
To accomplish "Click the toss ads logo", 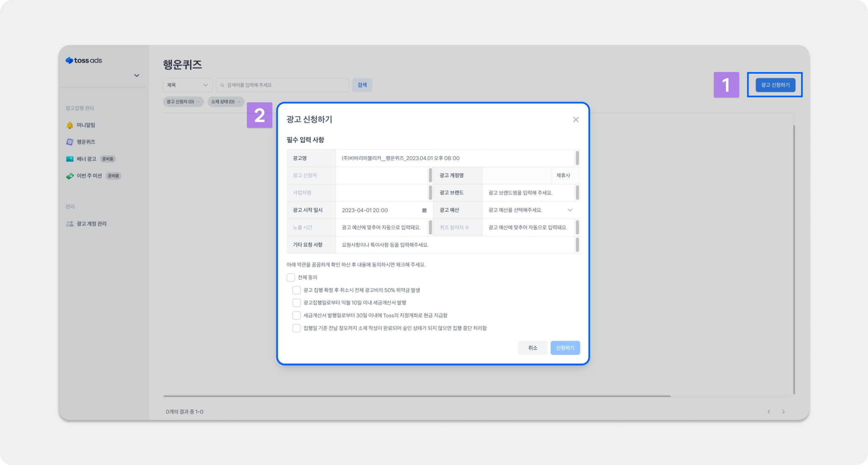I will [84, 61].
